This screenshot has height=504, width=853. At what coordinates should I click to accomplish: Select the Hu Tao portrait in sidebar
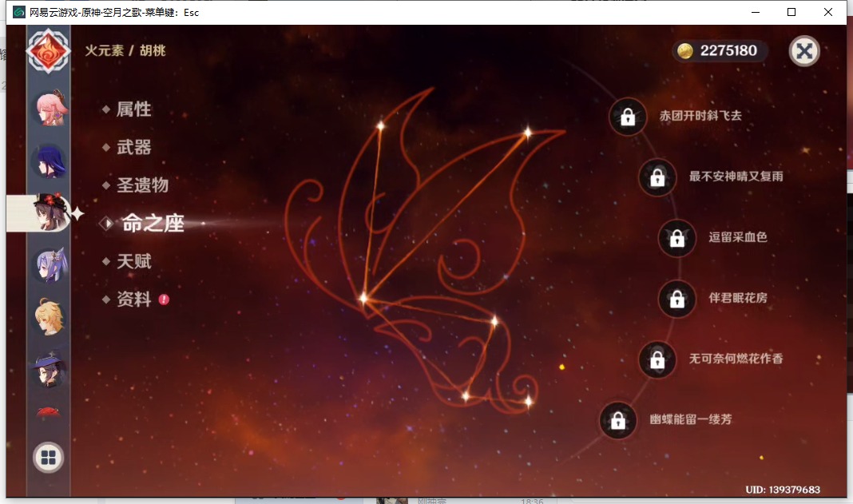point(50,212)
